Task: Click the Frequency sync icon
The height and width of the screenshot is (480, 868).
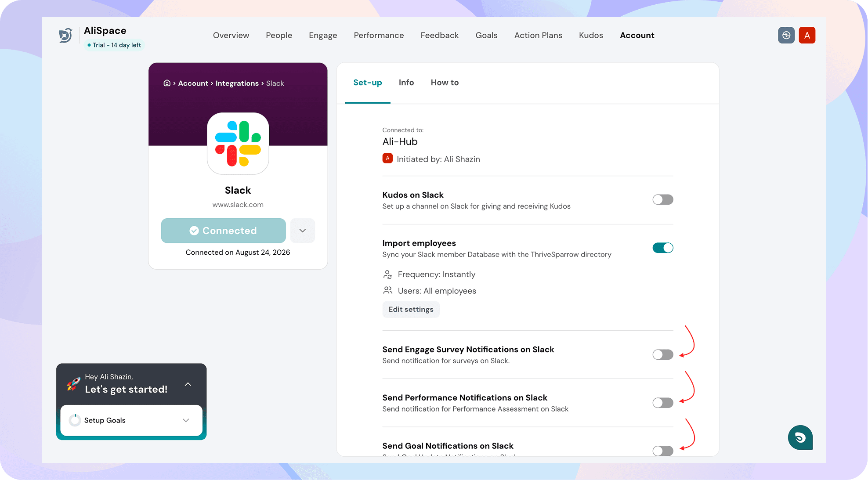Action: click(x=387, y=274)
